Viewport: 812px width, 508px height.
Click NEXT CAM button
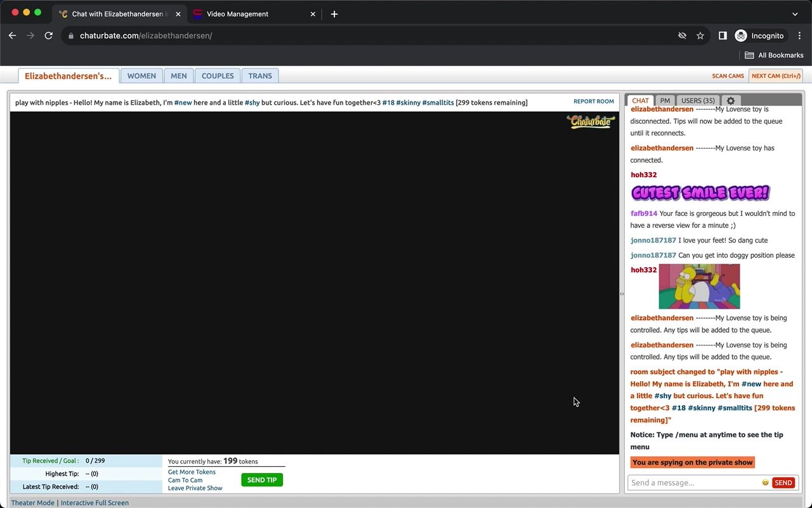(x=776, y=76)
